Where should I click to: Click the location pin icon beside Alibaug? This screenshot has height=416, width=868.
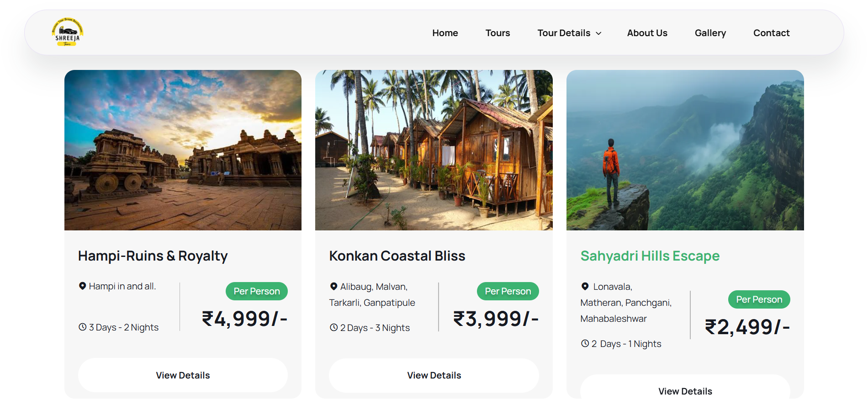[334, 287]
